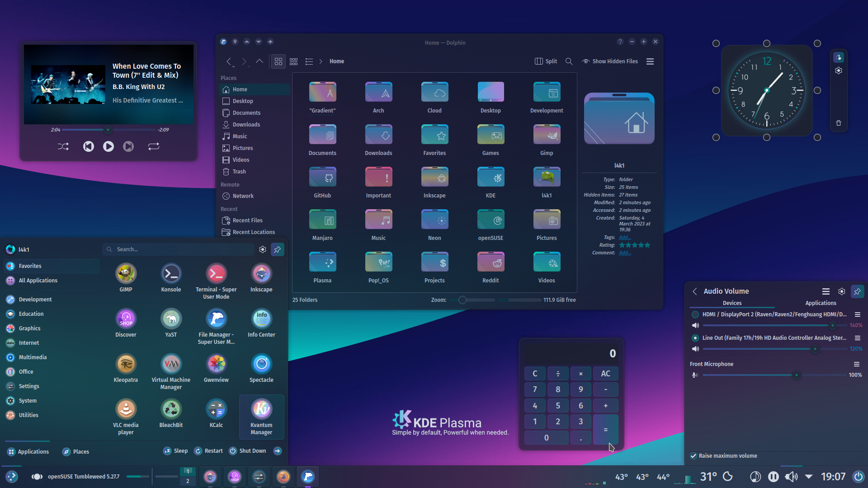This screenshot has width=868, height=488.
Task: Toggle shuffle in the media player widget
Action: click(x=63, y=146)
